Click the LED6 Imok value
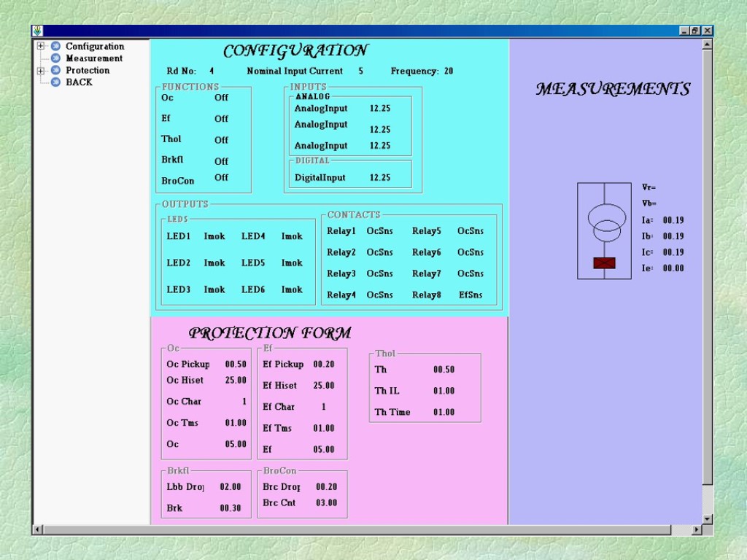The height and width of the screenshot is (560, 747). [292, 289]
